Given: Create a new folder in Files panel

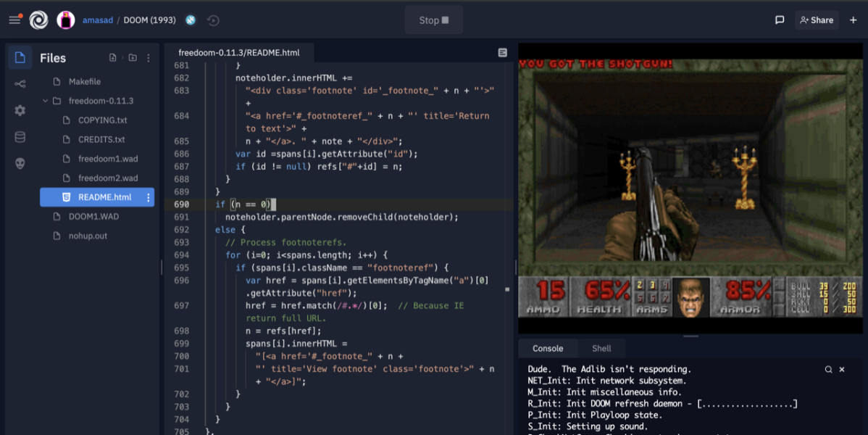Looking at the screenshot, I should (132, 58).
